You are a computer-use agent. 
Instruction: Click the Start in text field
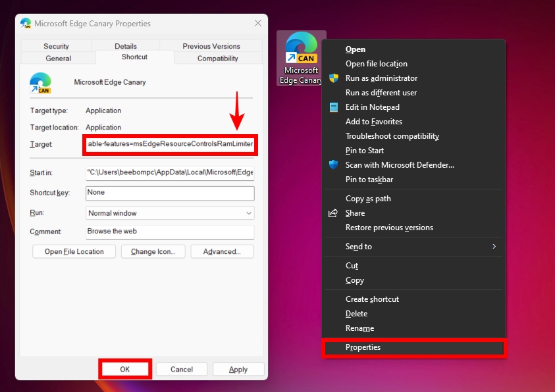pyautogui.click(x=170, y=172)
